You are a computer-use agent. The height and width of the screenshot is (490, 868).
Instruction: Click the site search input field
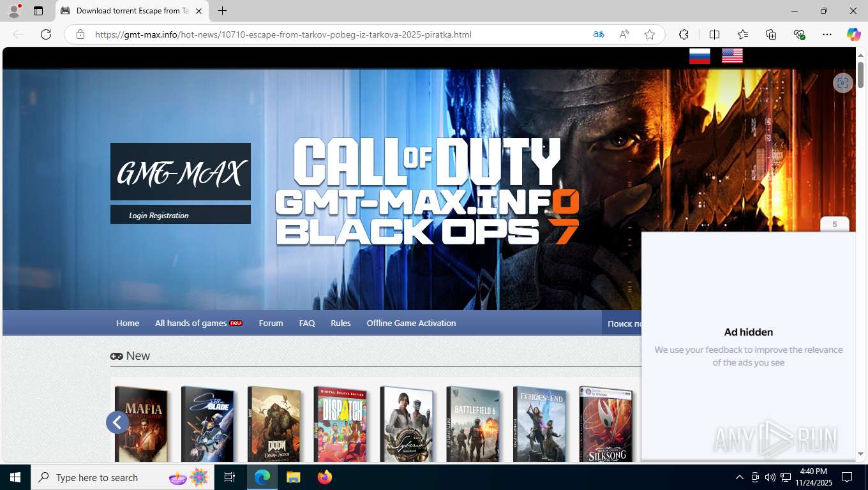622,323
